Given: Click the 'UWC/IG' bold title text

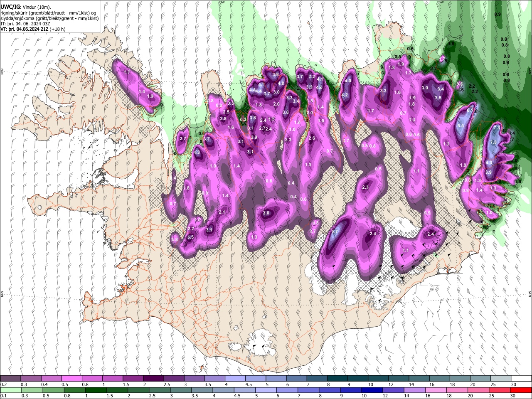Looking at the screenshot, I should tap(10, 7).
